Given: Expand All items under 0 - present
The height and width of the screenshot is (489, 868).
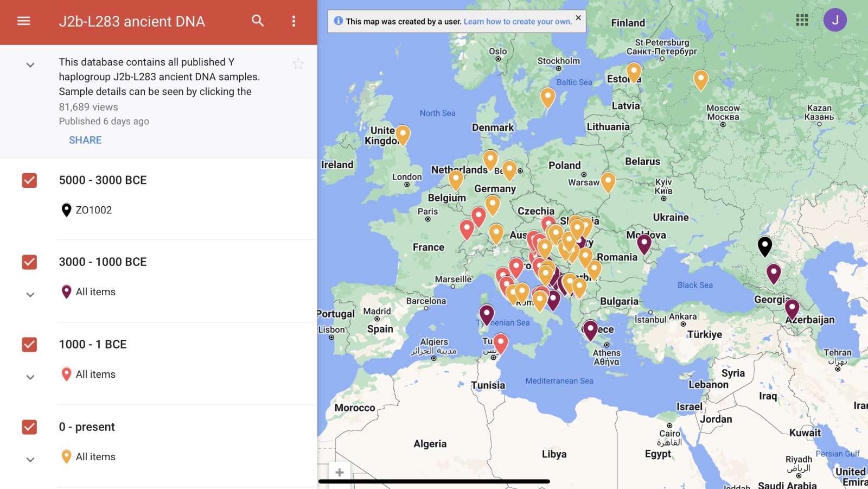Looking at the screenshot, I should tap(30, 460).
